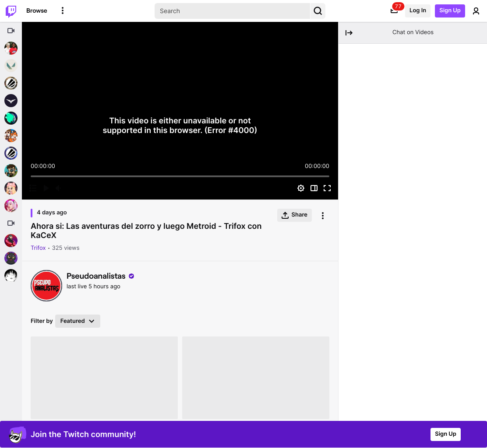The height and width of the screenshot is (448, 487).
Task: Focus the Search input field
Action: [232, 11]
